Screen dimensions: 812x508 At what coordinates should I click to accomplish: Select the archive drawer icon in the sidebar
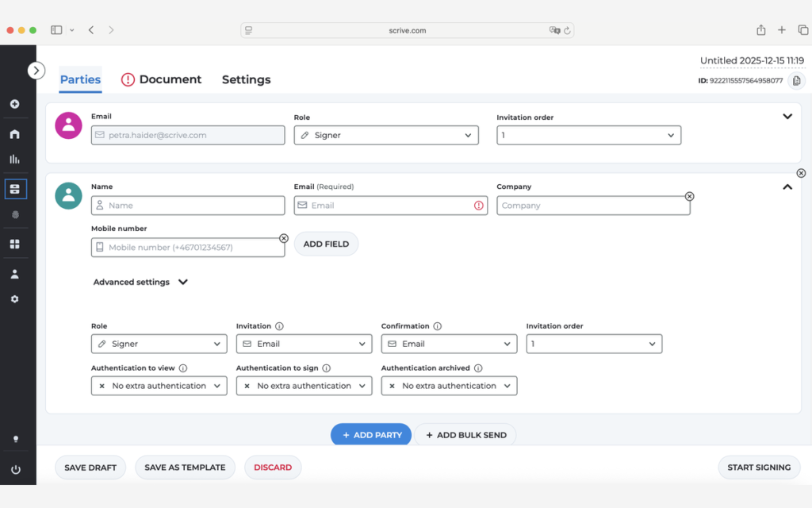[15, 189]
